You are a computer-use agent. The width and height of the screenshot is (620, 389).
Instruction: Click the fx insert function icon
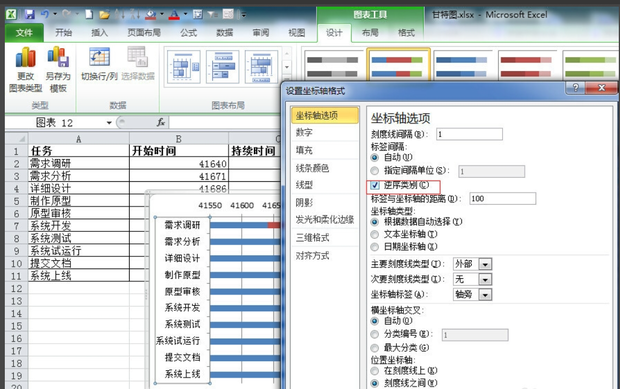click(161, 123)
